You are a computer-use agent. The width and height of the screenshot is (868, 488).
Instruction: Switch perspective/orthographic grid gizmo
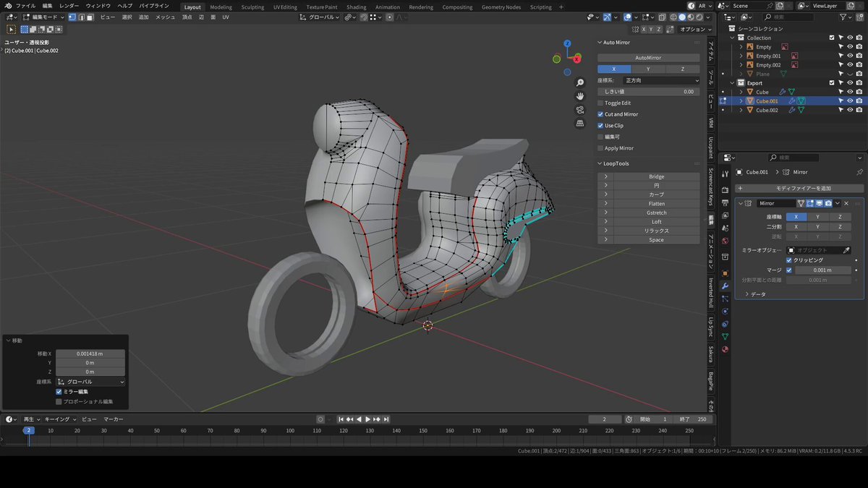point(580,124)
